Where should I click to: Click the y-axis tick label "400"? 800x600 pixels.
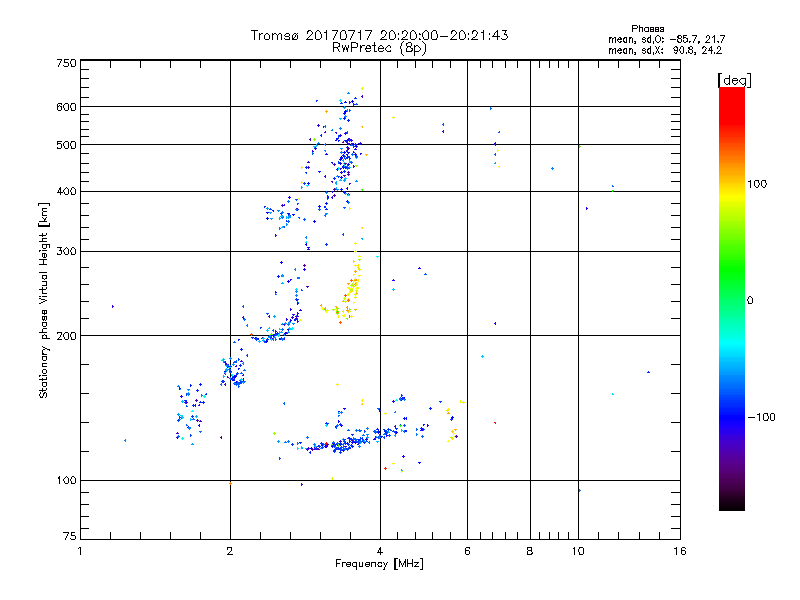coord(66,191)
